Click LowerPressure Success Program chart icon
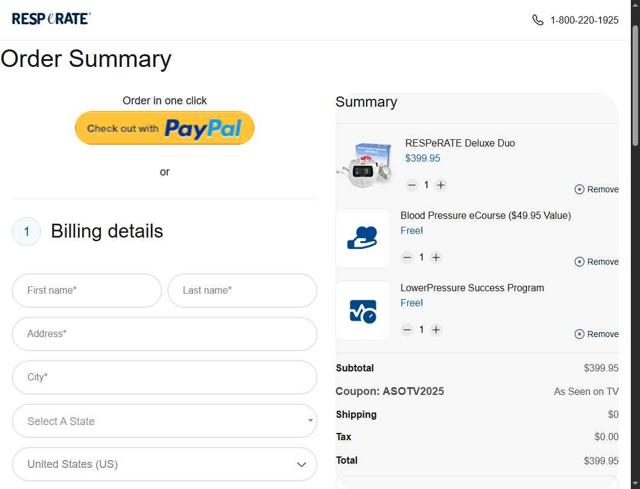This screenshot has height=489, width=640. pos(362,311)
